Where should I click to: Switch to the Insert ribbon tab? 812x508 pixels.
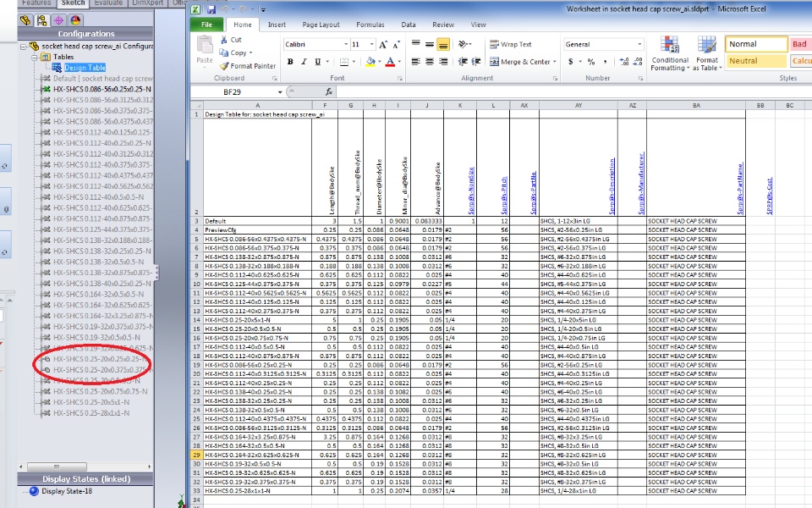click(x=277, y=25)
